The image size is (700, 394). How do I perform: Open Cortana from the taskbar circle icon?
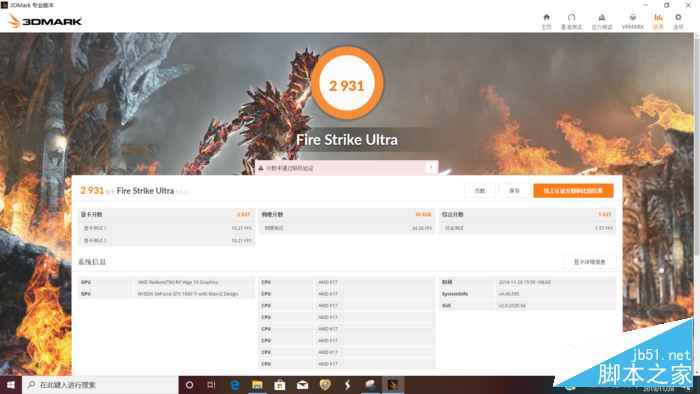pos(189,385)
